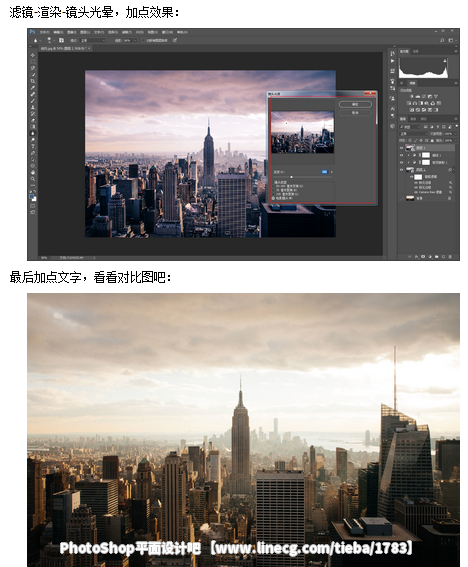Open the Actions play-icon panel

392,61
